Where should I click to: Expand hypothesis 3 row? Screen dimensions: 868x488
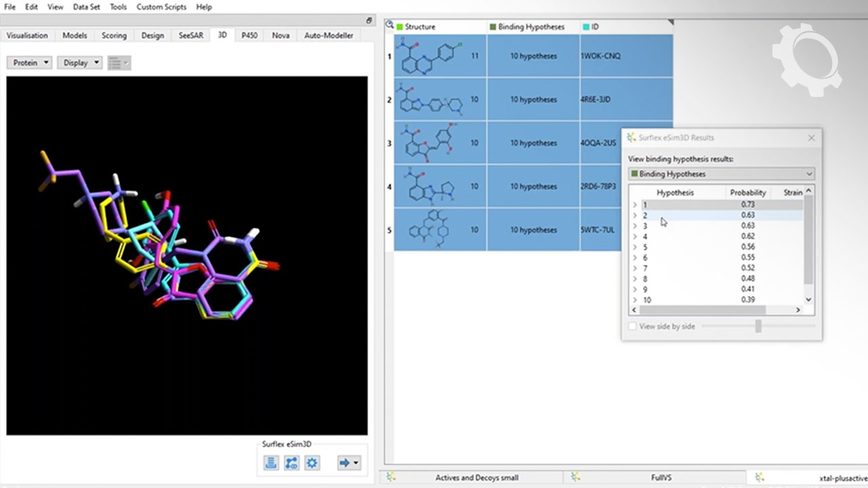pos(635,226)
